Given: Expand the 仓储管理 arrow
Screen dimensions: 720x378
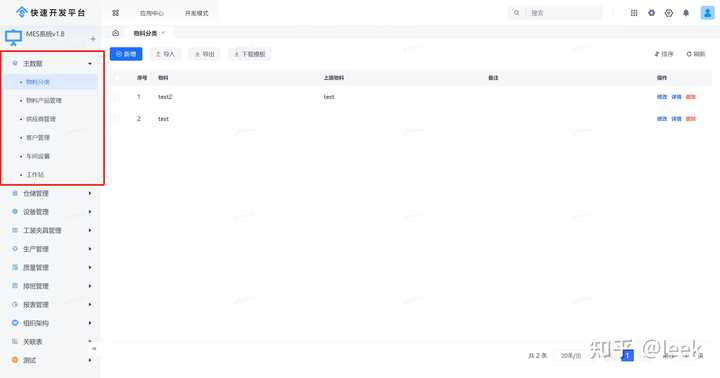Looking at the screenshot, I should tap(90, 193).
